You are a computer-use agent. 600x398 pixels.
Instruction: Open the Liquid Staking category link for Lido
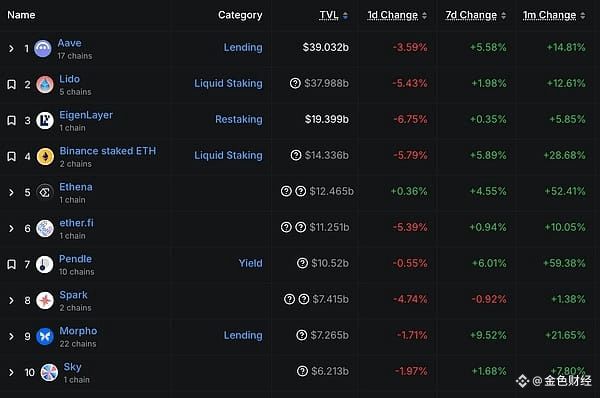228,83
